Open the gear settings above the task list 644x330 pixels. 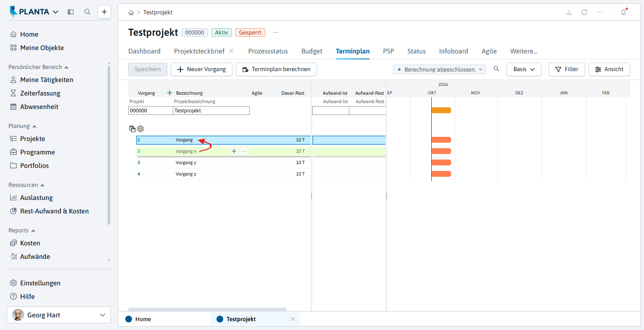141,129
